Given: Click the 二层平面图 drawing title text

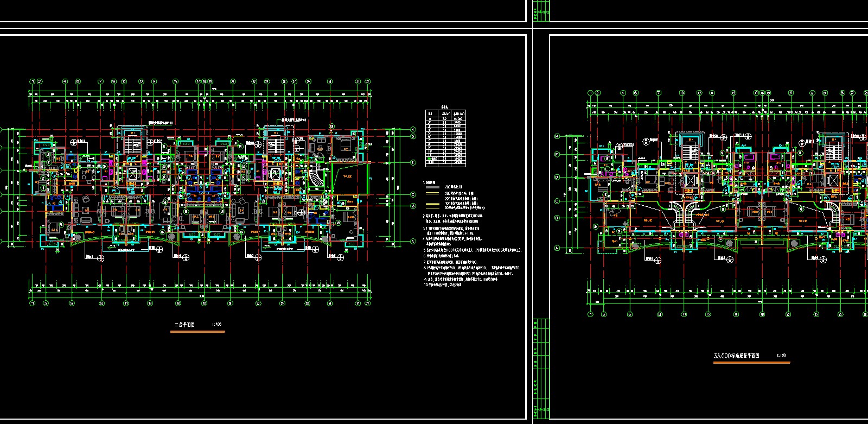Looking at the screenshot, I should point(184,325).
